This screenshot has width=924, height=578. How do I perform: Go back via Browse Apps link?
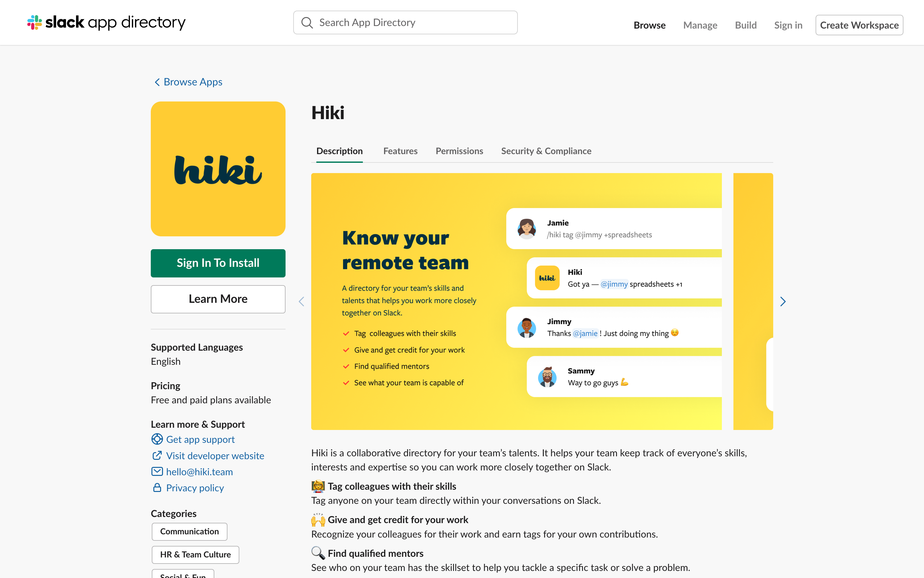[193, 82]
